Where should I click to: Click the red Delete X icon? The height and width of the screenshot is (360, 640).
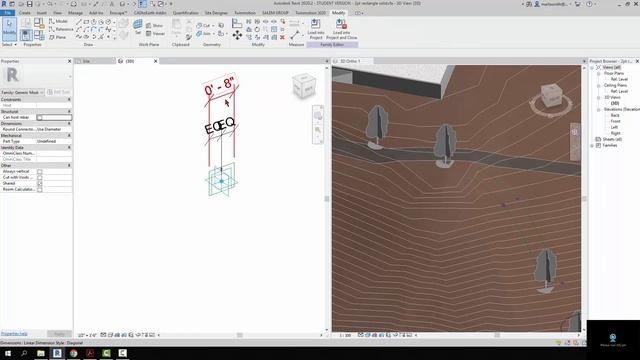(282, 37)
